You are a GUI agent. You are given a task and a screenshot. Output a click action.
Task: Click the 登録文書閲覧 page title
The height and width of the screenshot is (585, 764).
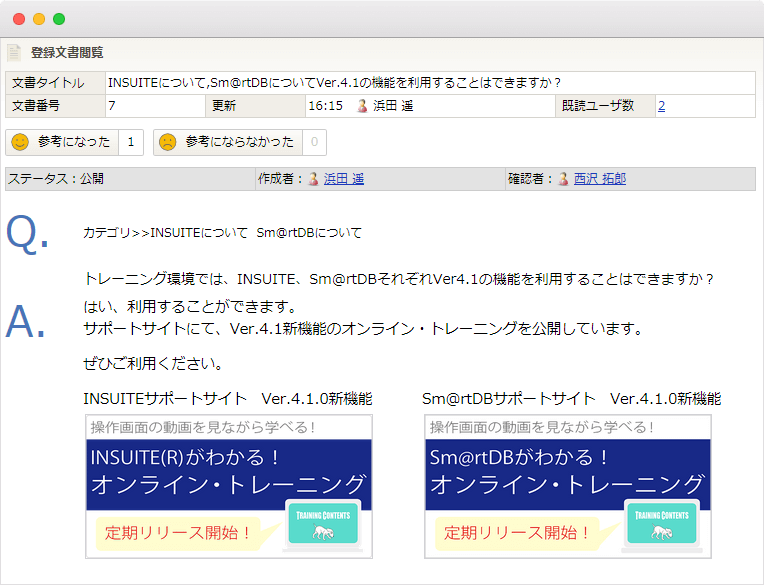(67, 53)
